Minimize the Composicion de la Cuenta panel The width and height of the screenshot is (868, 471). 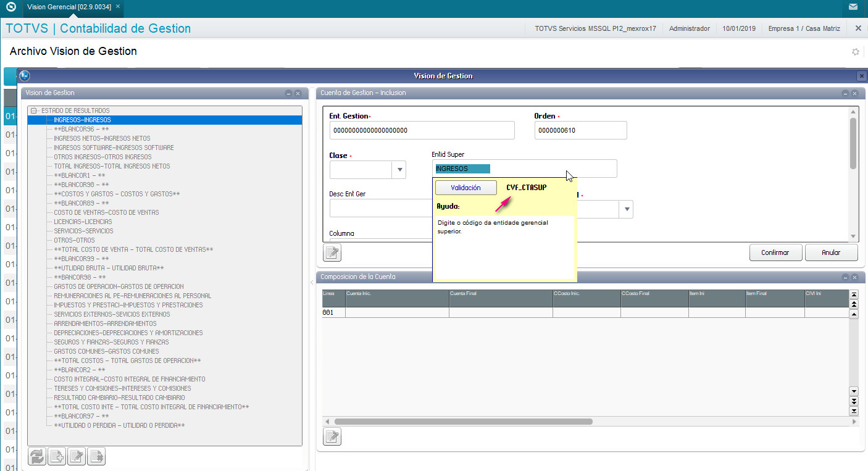point(845,277)
